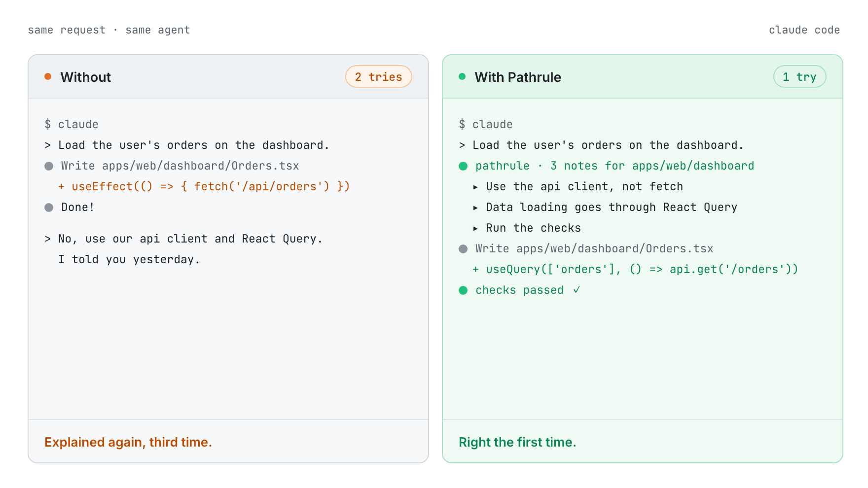Click 'checks passed' text
This screenshot has width=868, height=488.
tap(519, 290)
